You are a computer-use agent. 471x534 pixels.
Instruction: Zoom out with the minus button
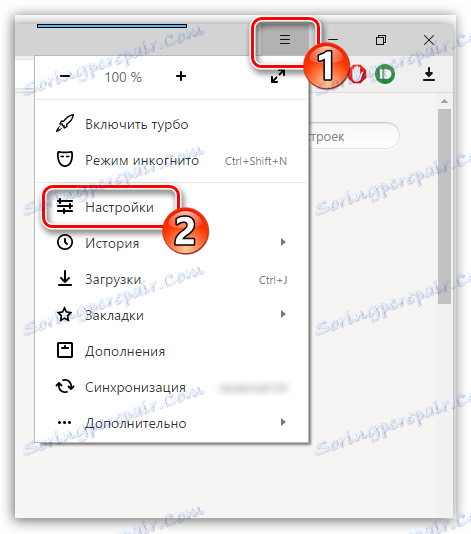65,76
